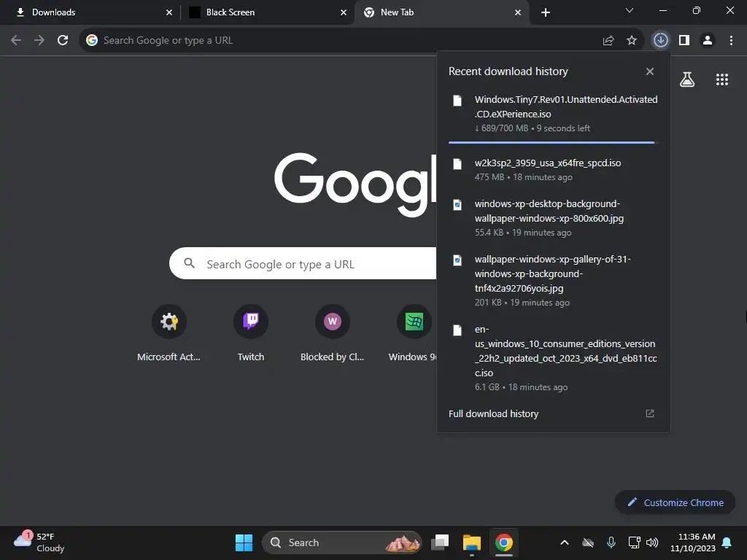The width and height of the screenshot is (747, 560).
Task: Open the Windows Start menu
Action: click(244, 542)
